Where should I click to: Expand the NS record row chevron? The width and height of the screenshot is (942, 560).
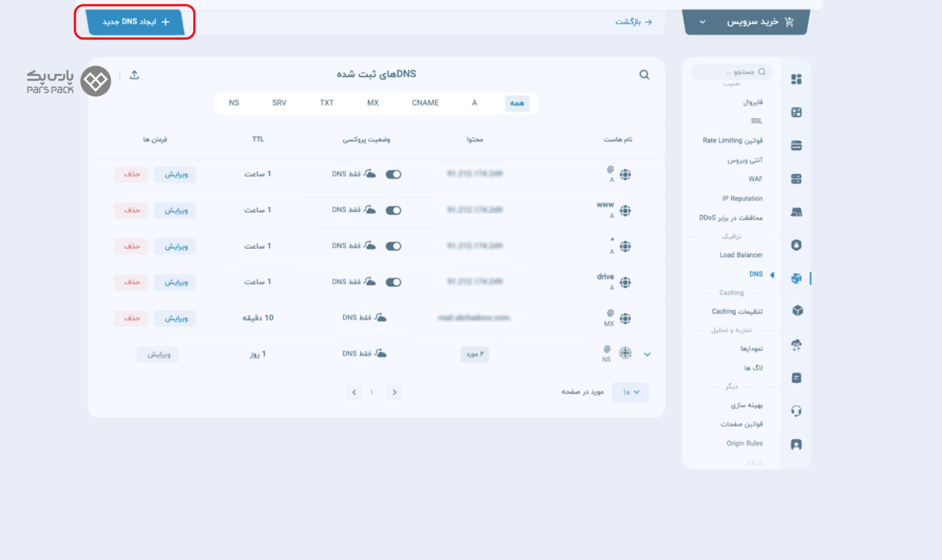click(647, 354)
